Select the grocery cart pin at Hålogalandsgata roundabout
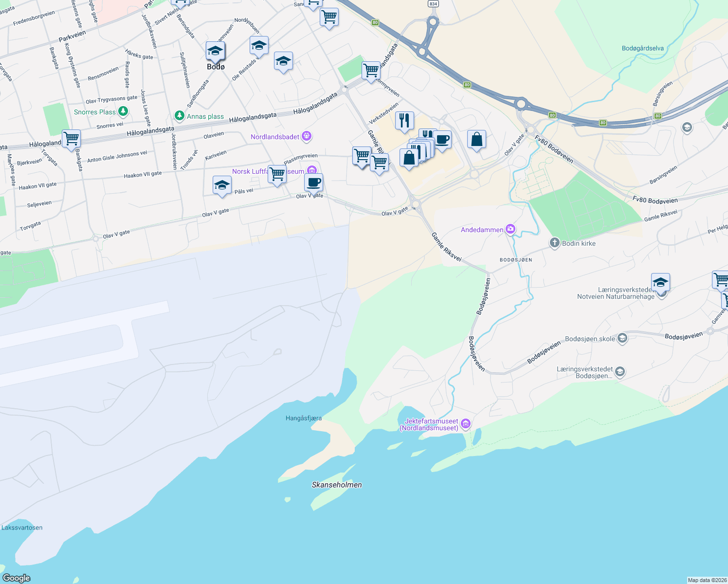 pos(371,71)
